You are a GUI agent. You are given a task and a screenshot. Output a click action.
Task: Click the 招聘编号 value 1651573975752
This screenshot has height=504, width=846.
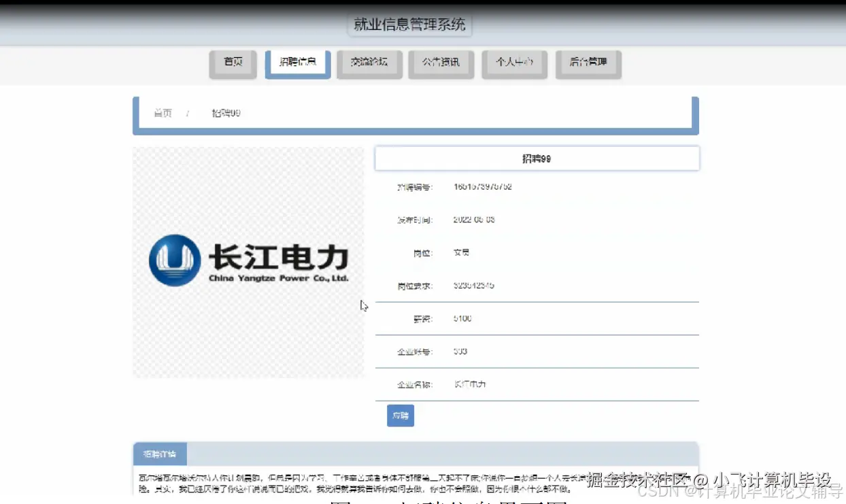(x=483, y=186)
